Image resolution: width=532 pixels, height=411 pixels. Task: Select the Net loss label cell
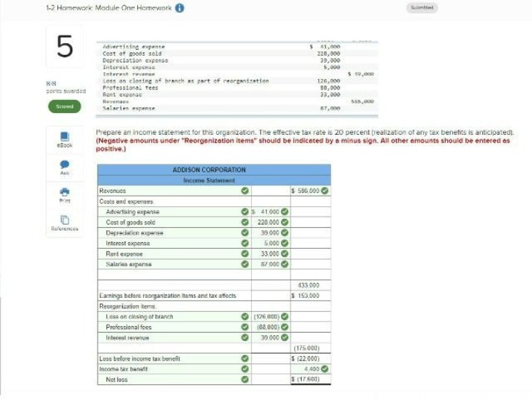[174, 379]
